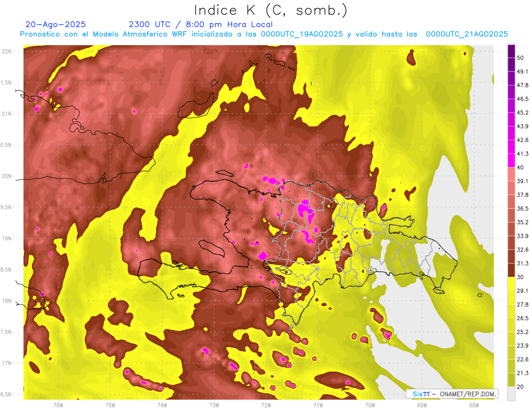Click the color scale value "29.1"

click(523, 291)
